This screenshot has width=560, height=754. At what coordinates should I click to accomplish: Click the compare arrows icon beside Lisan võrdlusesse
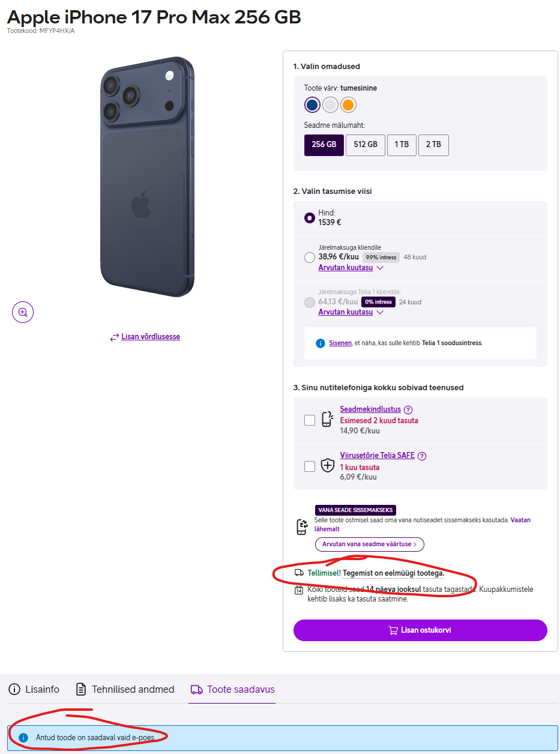pyautogui.click(x=114, y=337)
